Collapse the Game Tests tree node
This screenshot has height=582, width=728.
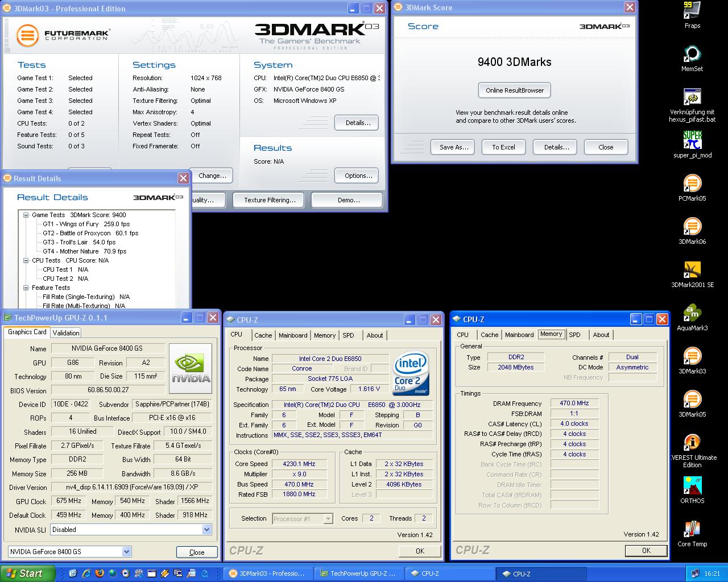(x=26, y=215)
